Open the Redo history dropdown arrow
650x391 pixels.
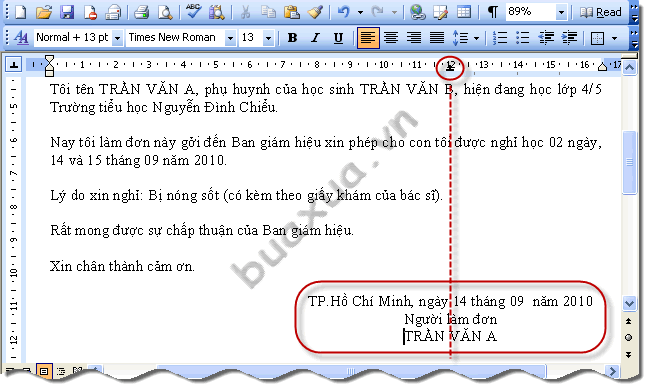click(x=394, y=12)
